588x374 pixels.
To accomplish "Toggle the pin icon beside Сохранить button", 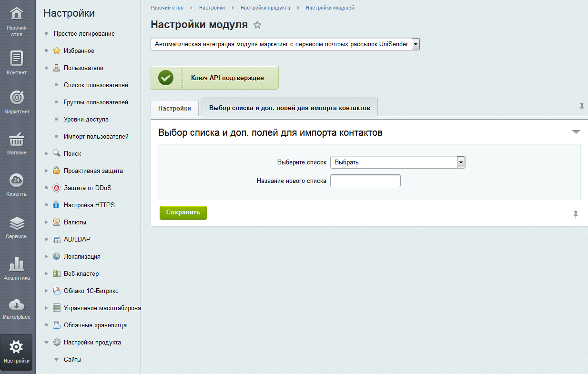I will [576, 215].
